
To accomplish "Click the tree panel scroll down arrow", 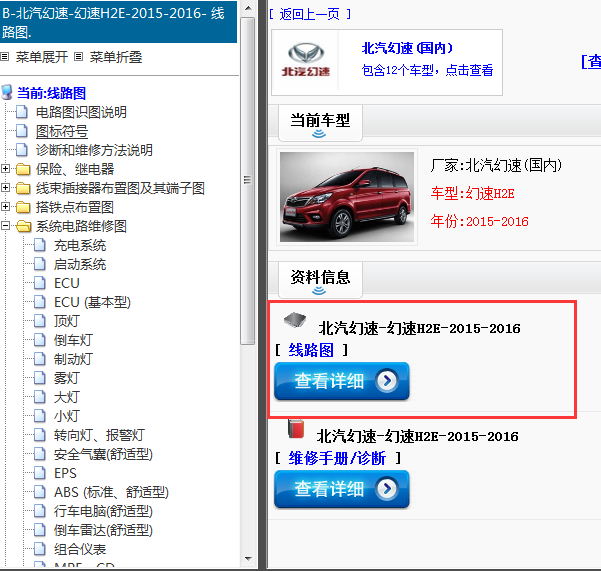I will [248, 559].
